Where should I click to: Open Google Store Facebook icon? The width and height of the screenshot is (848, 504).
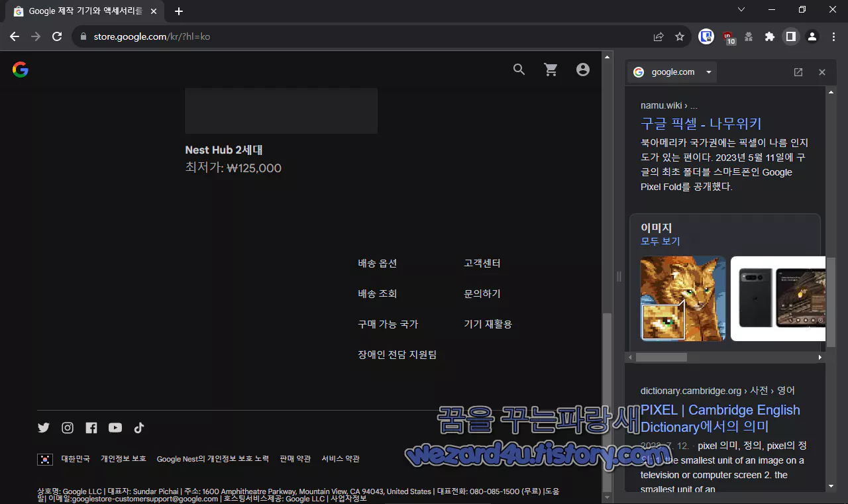tap(91, 428)
